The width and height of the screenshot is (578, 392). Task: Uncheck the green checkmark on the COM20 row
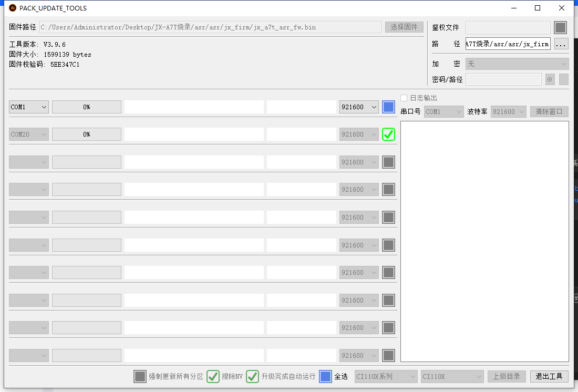tap(388, 135)
